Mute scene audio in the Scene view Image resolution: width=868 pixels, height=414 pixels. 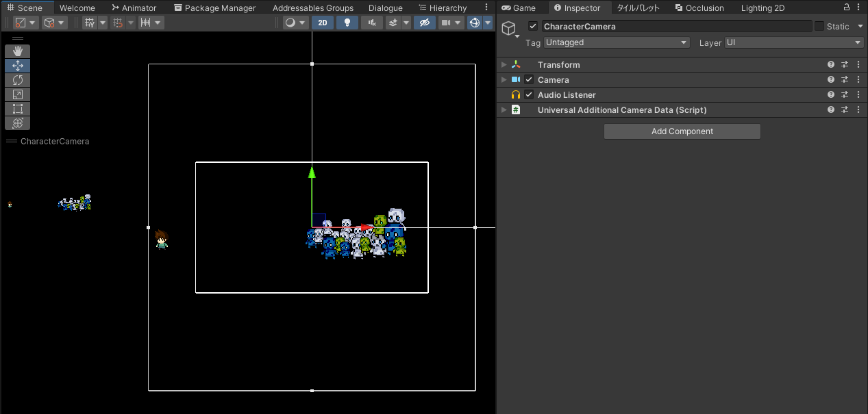(371, 22)
